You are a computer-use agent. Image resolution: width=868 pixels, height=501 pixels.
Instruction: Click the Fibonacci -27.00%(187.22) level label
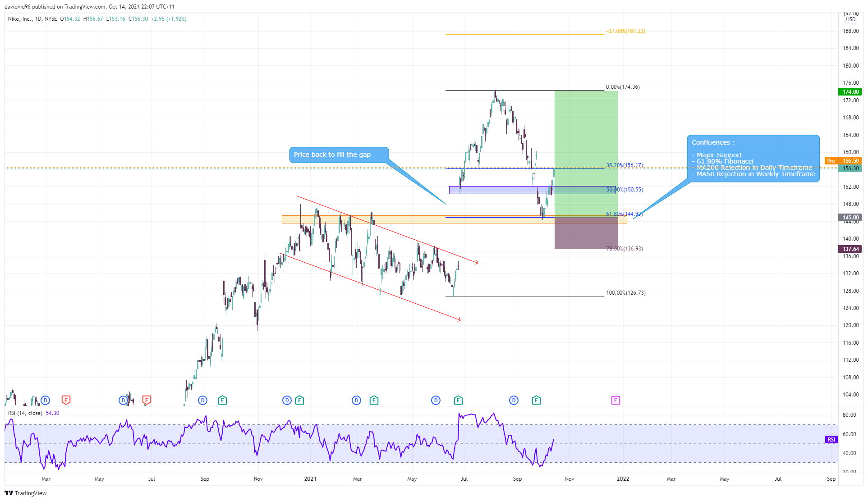point(626,31)
